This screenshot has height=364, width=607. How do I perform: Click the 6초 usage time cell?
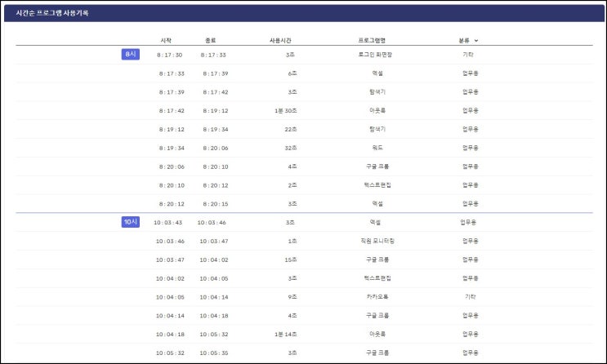[292, 73]
